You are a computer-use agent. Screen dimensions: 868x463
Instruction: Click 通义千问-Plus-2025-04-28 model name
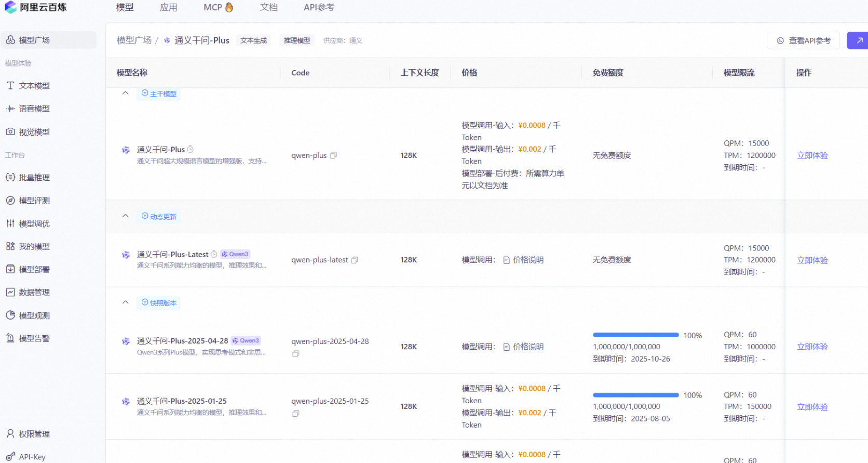click(182, 341)
